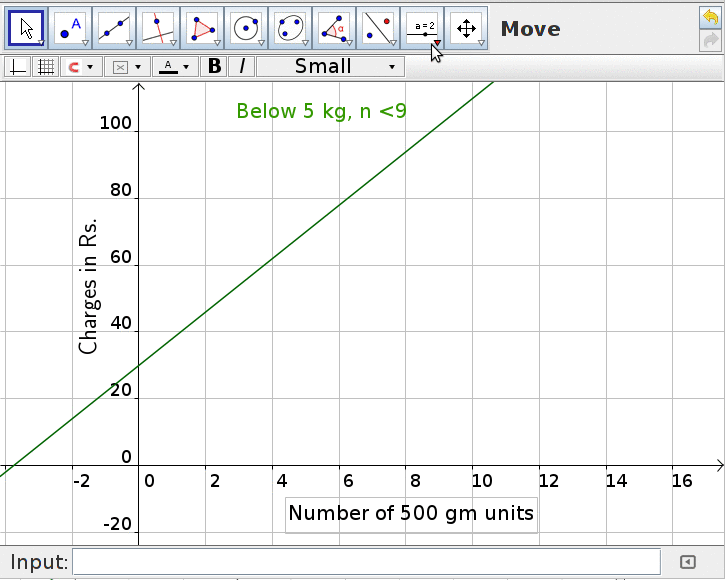Click the Undo arrow button
The height and width of the screenshot is (580, 725).
click(711, 17)
